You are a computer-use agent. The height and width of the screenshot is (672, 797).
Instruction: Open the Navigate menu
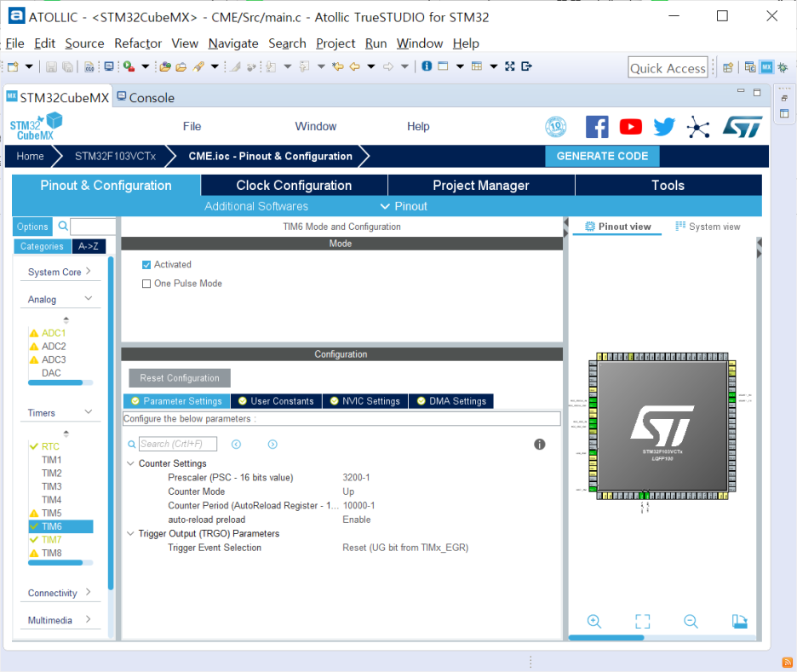(x=233, y=43)
